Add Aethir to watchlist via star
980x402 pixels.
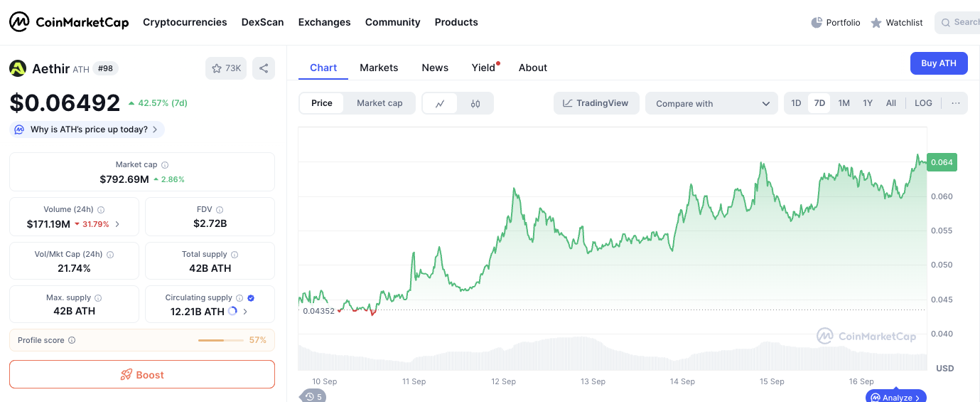226,68
